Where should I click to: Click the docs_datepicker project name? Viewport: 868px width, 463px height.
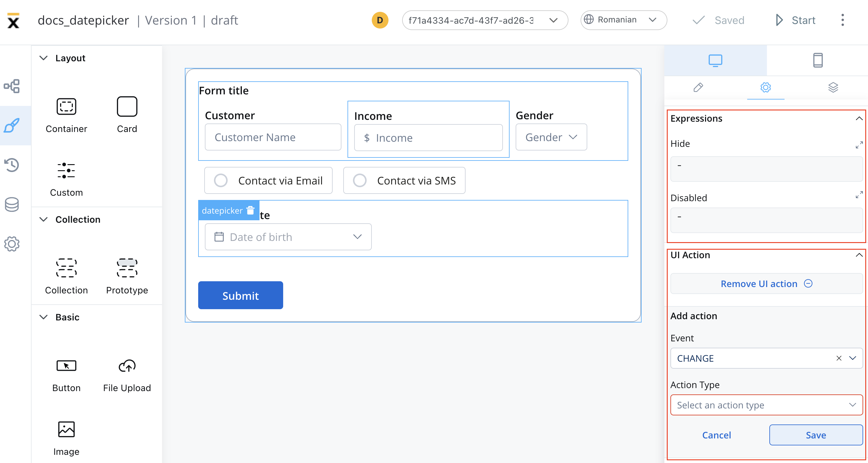(x=83, y=20)
